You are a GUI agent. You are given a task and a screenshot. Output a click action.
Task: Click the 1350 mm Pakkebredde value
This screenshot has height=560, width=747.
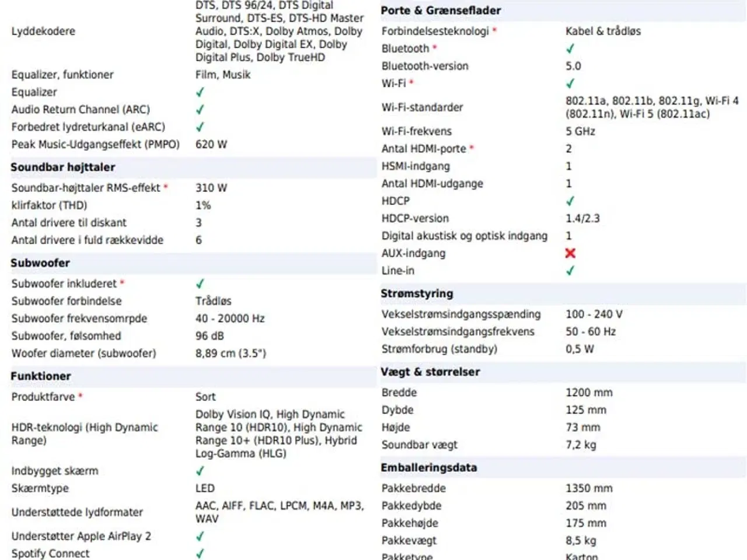[589, 488]
